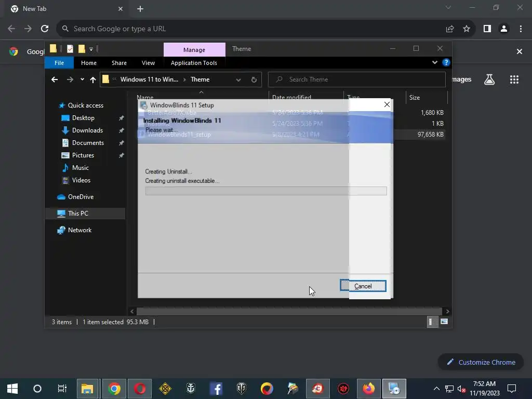Go back in File Explorer
The height and width of the screenshot is (399, 532).
54,79
